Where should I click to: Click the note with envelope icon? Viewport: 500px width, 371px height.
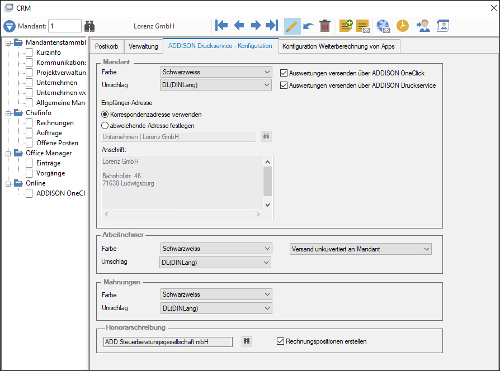click(363, 26)
